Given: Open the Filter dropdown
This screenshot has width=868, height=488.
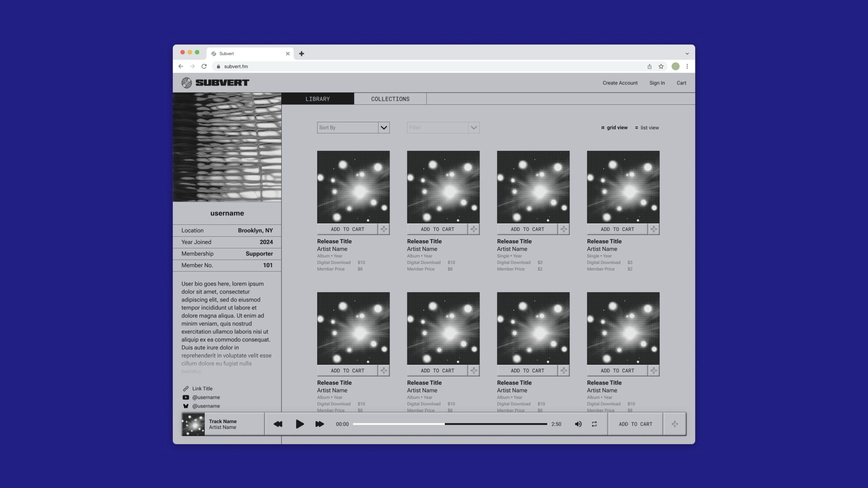Looking at the screenshot, I should 473,128.
